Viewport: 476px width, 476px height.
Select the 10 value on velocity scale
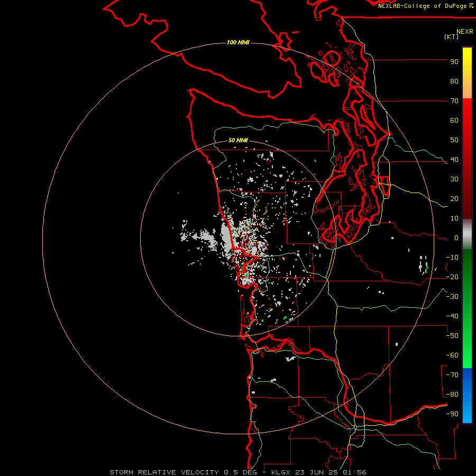pyautogui.click(x=454, y=218)
